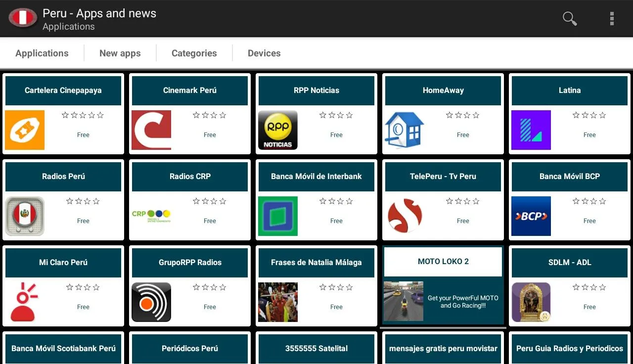Open the Devices tab
The image size is (633, 364).
(x=264, y=53)
